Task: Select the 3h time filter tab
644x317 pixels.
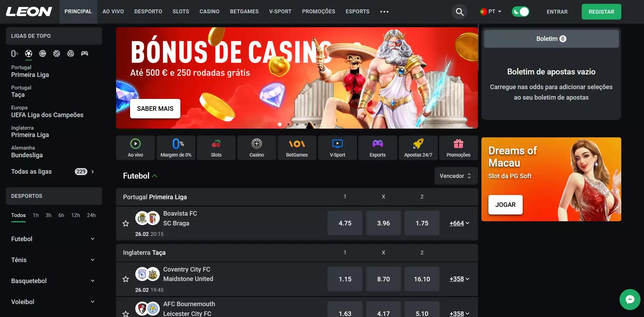Action: click(x=48, y=215)
